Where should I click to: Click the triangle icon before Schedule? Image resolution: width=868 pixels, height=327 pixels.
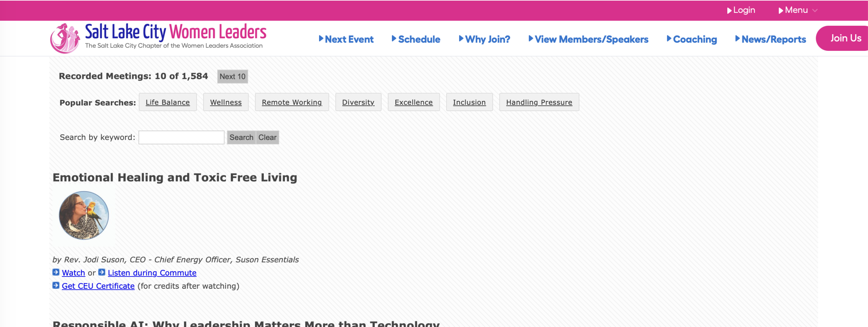[x=394, y=39]
